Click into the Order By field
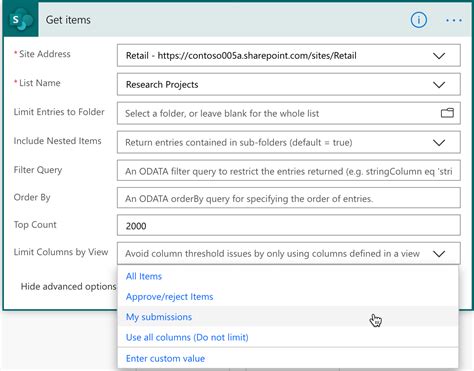 [289, 199]
